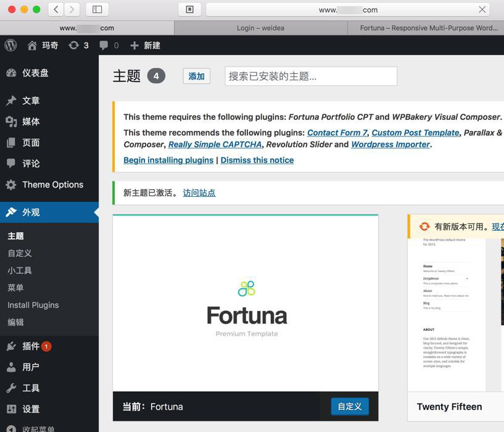Viewport: 504px width, 432px height.
Task: Focus the installed themes search field
Action: (x=311, y=77)
